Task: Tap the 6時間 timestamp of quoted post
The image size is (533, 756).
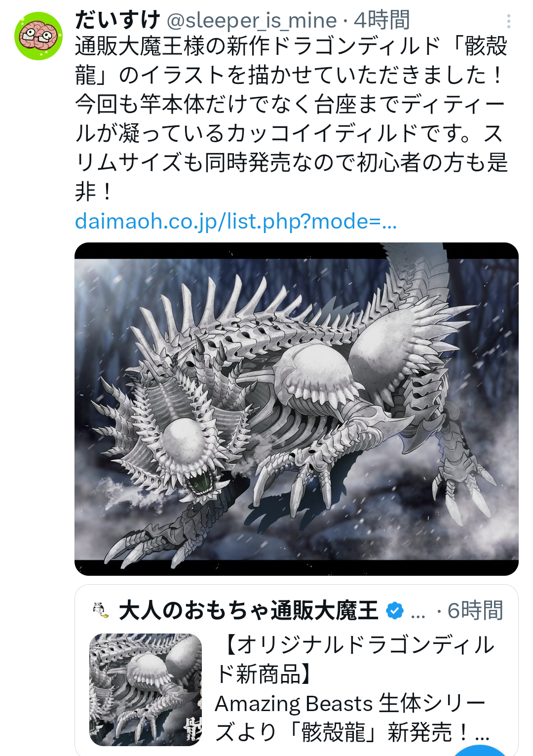Action: tap(475, 611)
